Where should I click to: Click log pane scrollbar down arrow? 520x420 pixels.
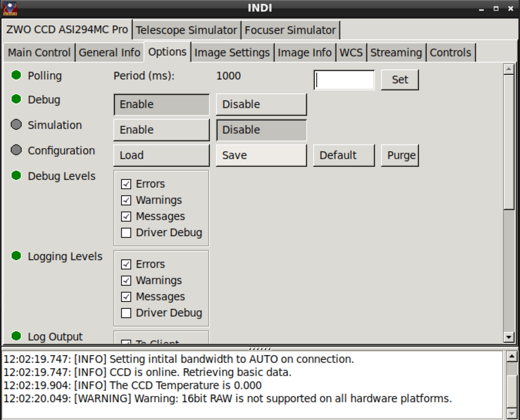[x=512, y=414]
